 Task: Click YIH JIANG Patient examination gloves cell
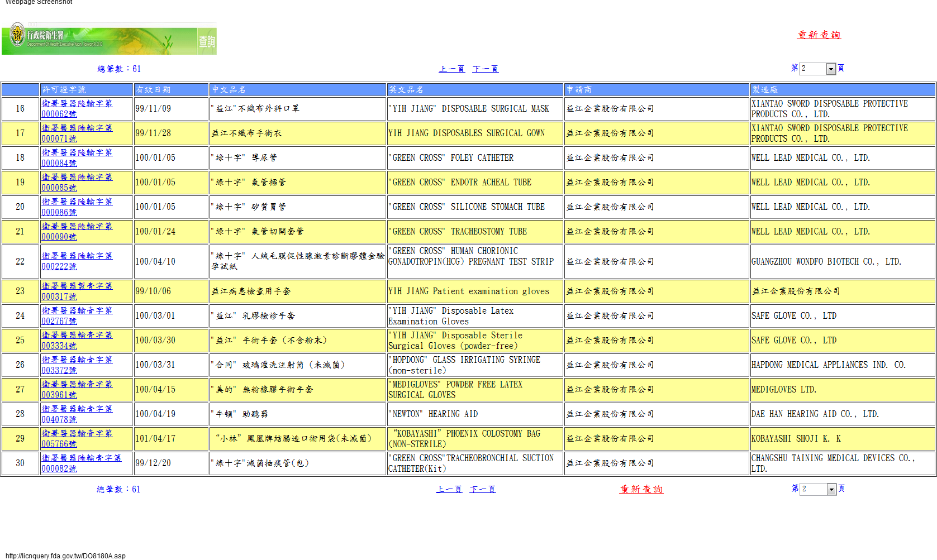[x=475, y=291]
